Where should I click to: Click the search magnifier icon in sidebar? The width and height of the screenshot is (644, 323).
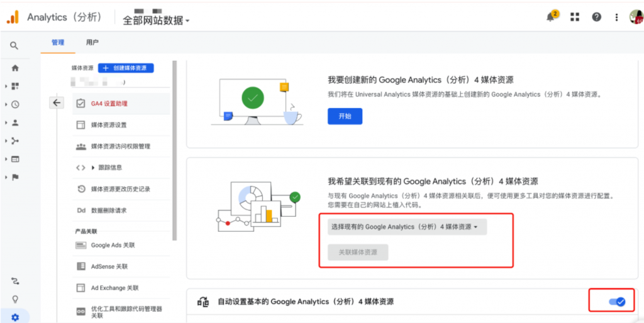[14, 46]
